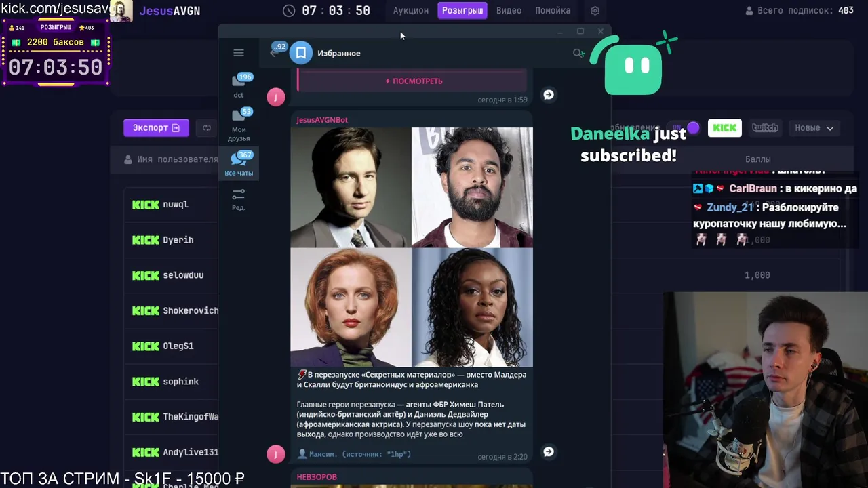The width and height of the screenshot is (868, 488).
Task: Click the JesusAVGN site logo text
Action: pyautogui.click(x=170, y=11)
